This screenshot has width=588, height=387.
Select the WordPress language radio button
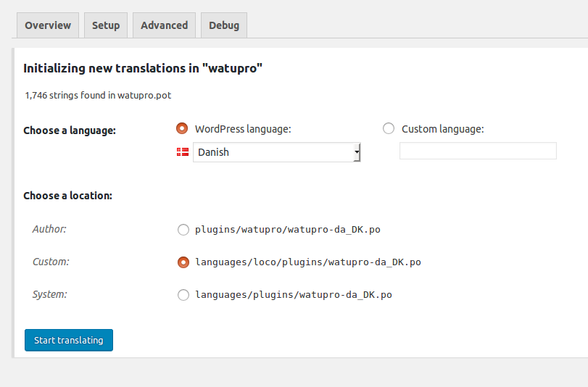(x=182, y=128)
